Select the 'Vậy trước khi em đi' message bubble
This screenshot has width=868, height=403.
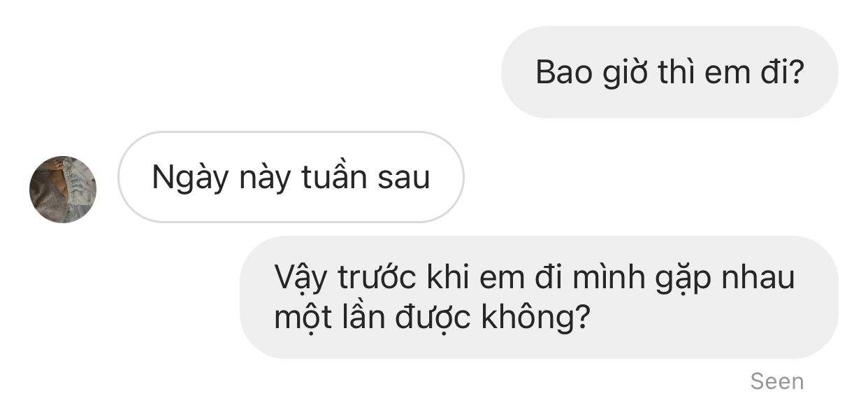pyautogui.click(x=539, y=297)
